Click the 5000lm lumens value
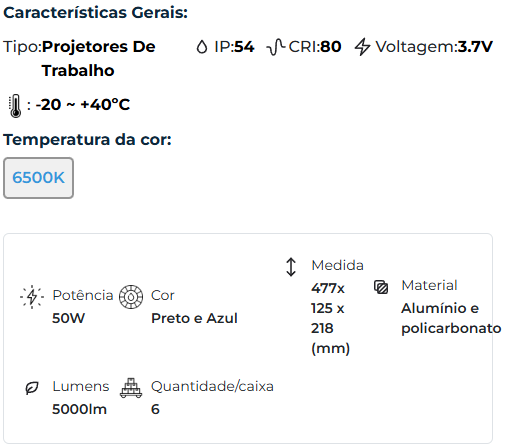The height and width of the screenshot is (448, 509). click(79, 409)
